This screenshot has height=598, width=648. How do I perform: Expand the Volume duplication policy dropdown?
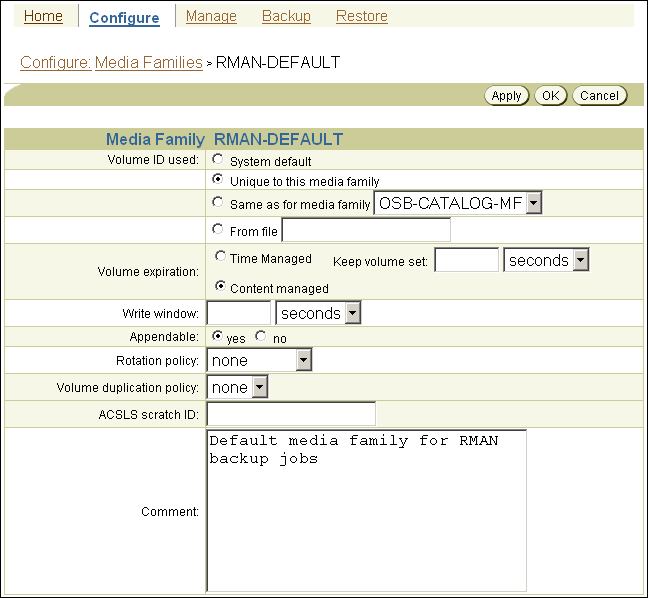click(237, 387)
